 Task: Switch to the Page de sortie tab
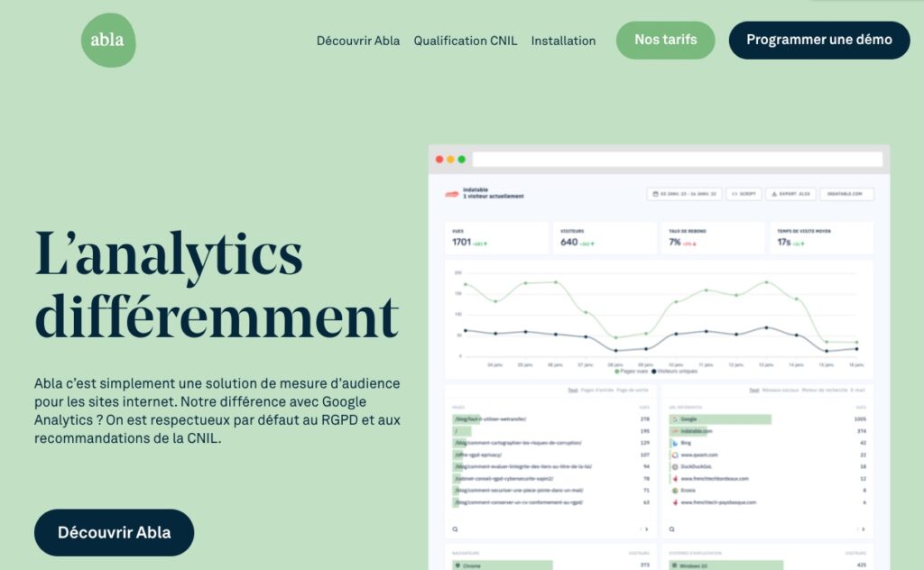pyautogui.click(x=633, y=391)
